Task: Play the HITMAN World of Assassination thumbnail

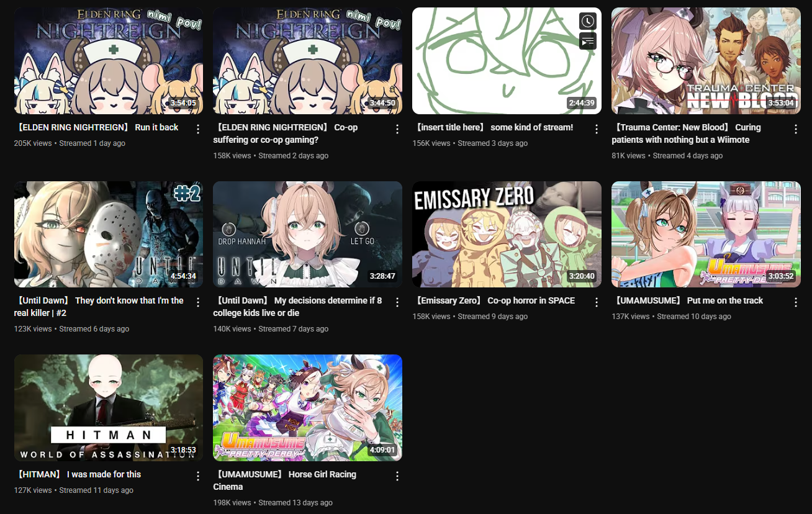Action: pos(109,408)
